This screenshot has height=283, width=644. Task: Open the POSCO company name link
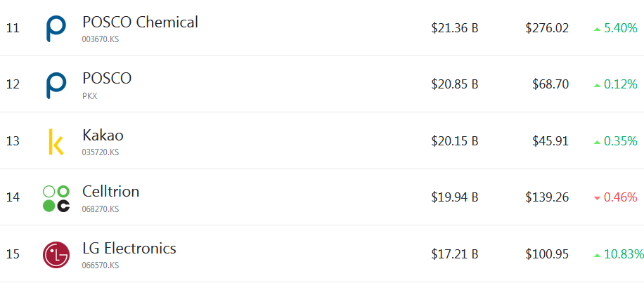click(x=107, y=78)
